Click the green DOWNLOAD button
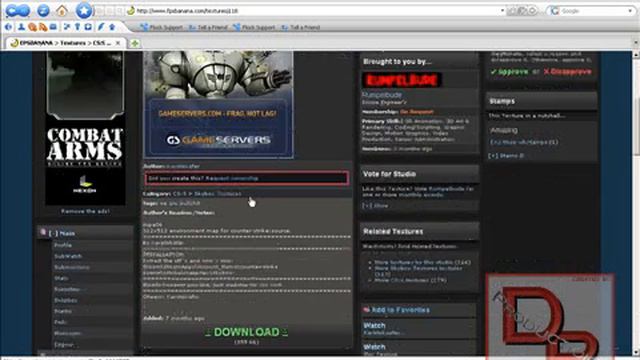The width and height of the screenshot is (640, 360). (247, 332)
